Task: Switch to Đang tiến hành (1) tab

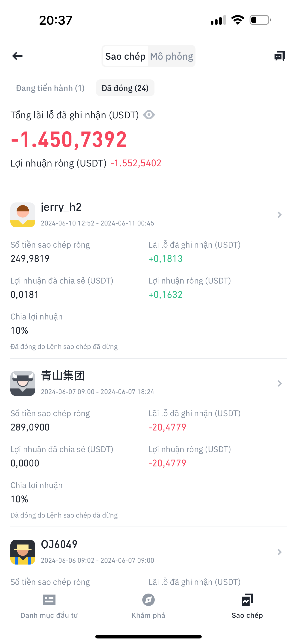Action: click(x=50, y=88)
